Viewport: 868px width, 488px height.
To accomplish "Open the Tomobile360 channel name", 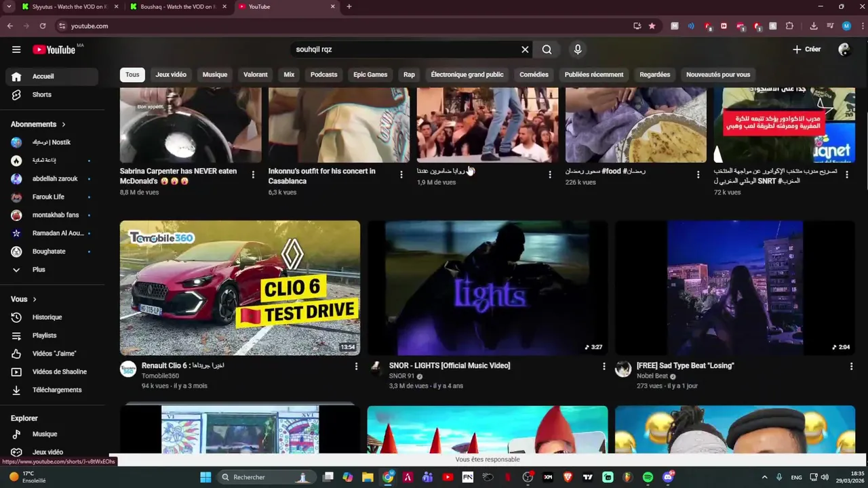I will 160,376.
